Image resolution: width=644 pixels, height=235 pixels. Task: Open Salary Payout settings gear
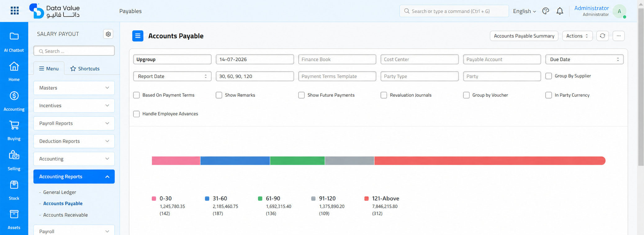pyautogui.click(x=108, y=34)
